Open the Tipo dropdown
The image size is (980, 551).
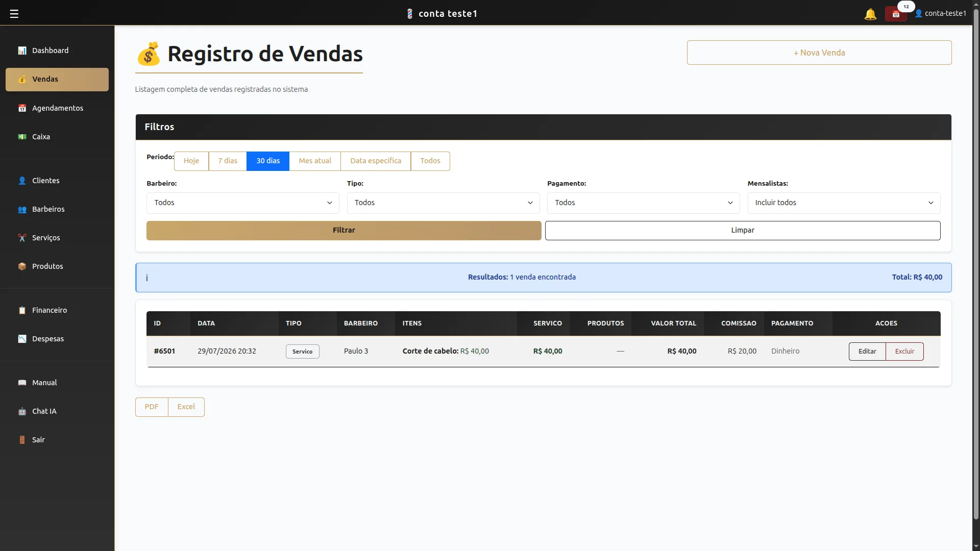click(x=443, y=203)
